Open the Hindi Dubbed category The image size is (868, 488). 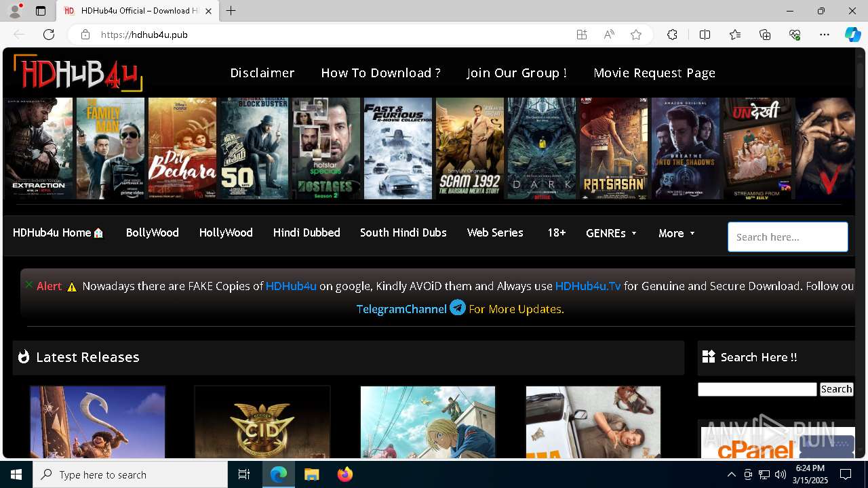(307, 232)
